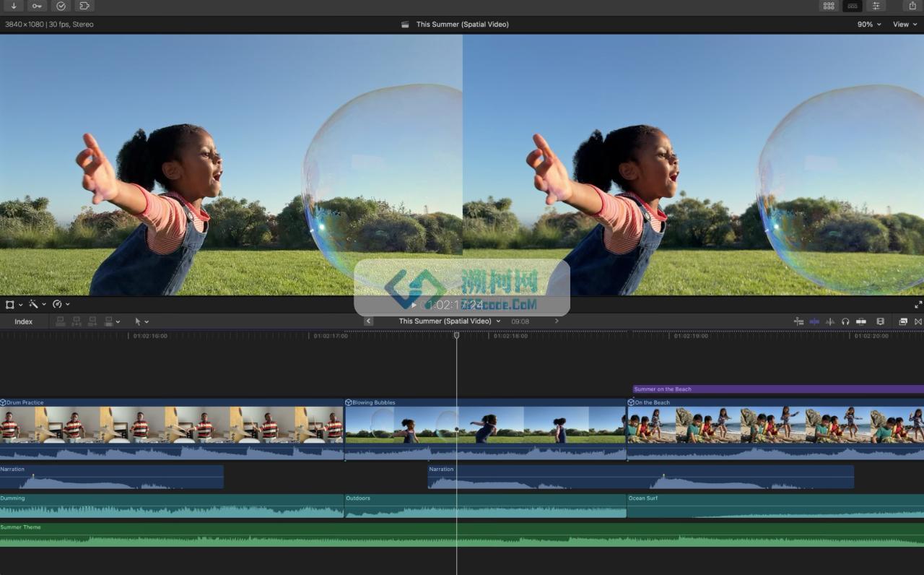Click the Transform tool icon under viewer
The image size is (924, 575).
pyautogui.click(x=10, y=305)
